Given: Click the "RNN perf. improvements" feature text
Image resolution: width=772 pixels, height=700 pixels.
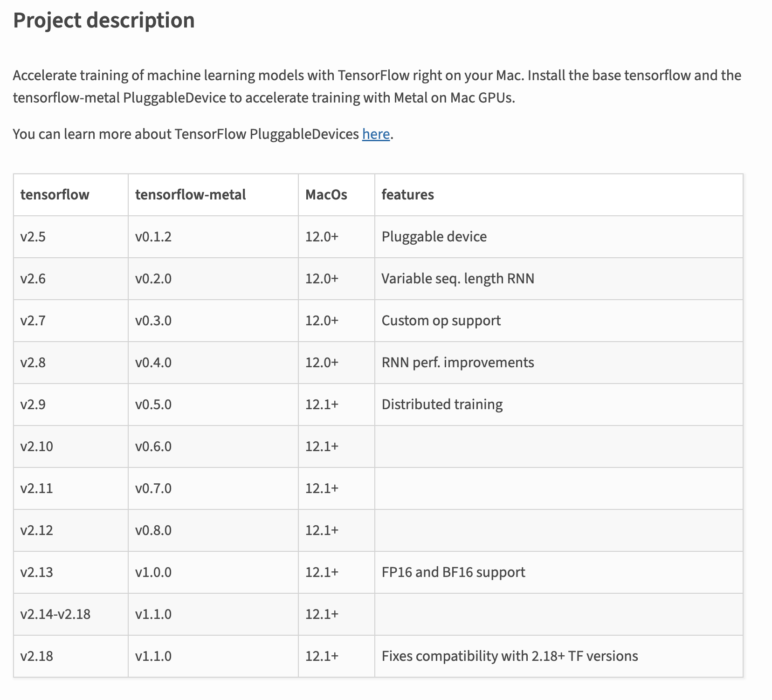Looking at the screenshot, I should tap(458, 363).
